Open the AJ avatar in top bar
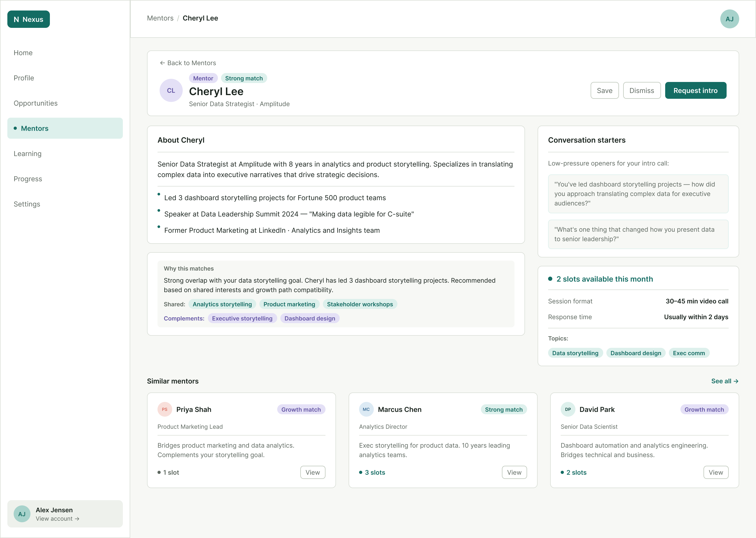The height and width of the screenshot is (538, 756). 729,19
